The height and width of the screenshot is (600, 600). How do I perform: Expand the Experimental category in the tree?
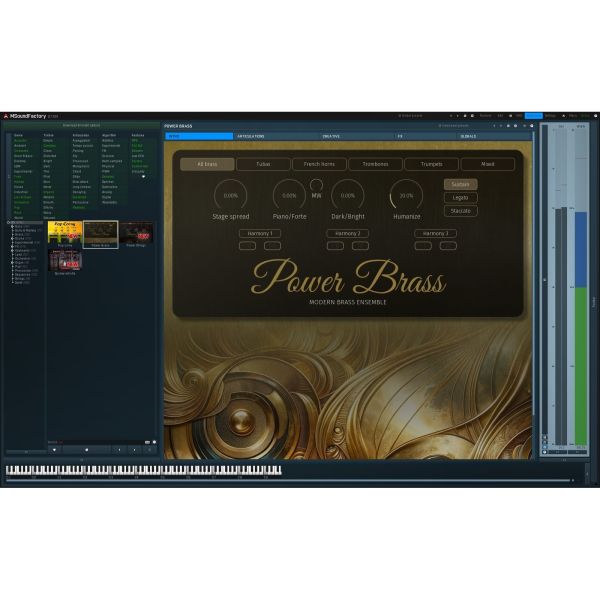[x=12, y=243]
